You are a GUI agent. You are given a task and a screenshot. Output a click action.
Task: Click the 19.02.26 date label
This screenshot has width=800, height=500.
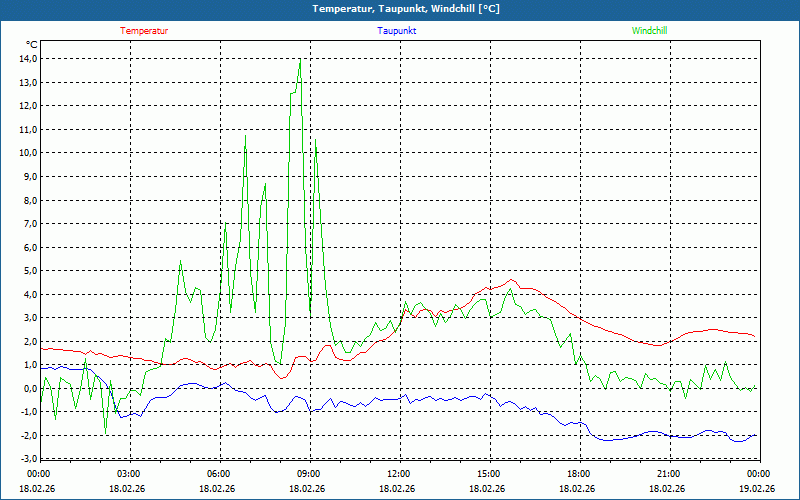pos(756,489)
